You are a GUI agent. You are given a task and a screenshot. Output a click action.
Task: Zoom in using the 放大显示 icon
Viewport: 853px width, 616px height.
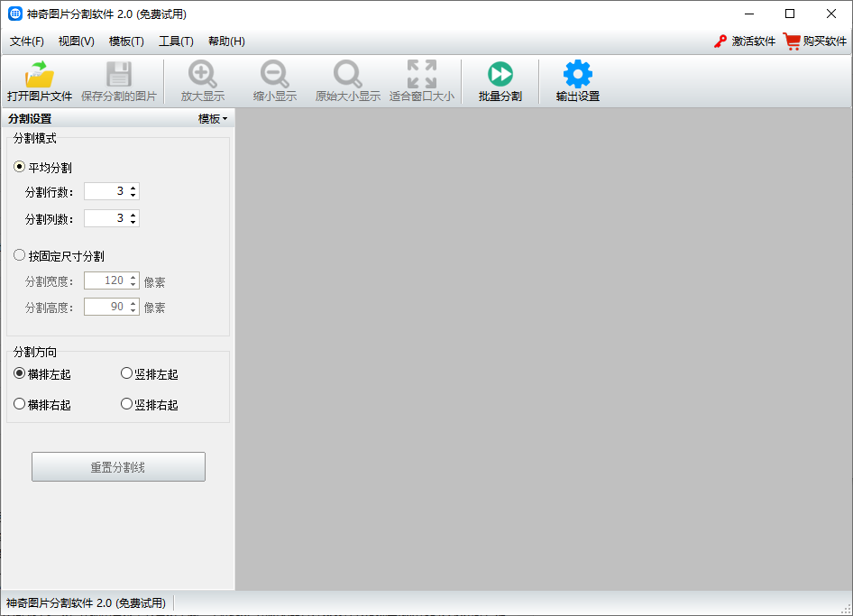[x=200, y=80]
